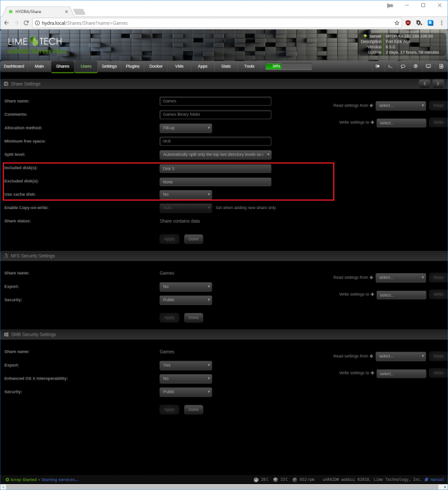Click the 652 rpm fan speed reading
The width and height of the screenshot is (448, 490).
tap(307, 480)
